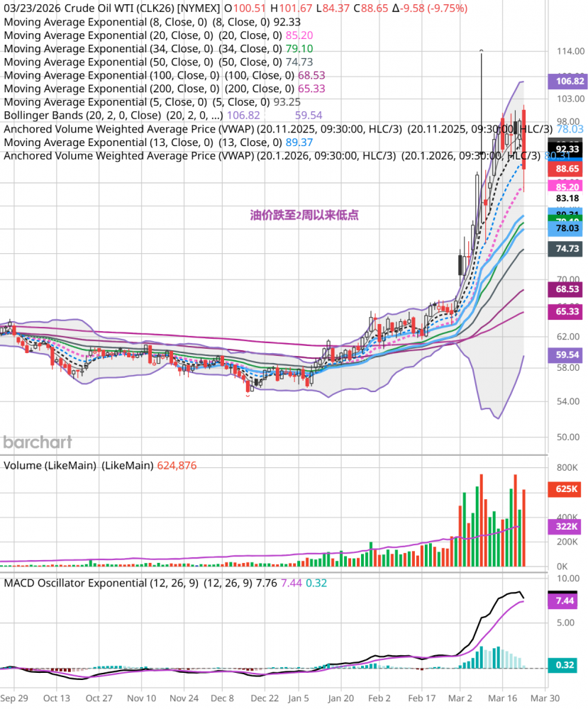Screen dimensions: 588x709
Task: Click the Moving Average Exponential (8, Close, 0) label
Action: 106,21
